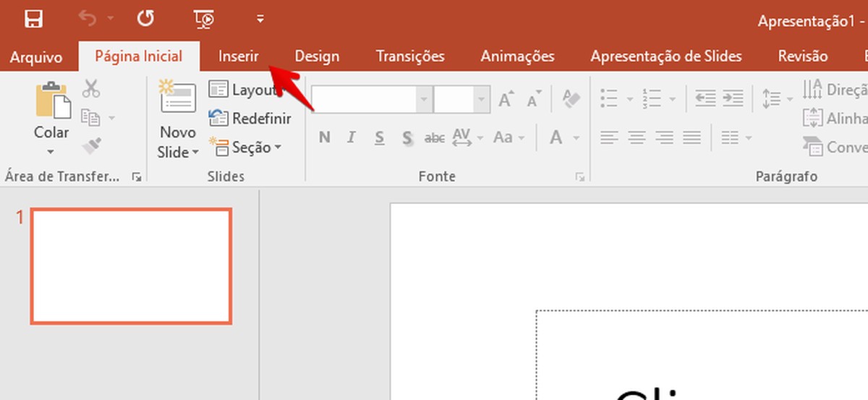The height and width of the screenshot is (400, 868).
Task: Increase font size with larger A icon
Action: (x=506, y=99)
